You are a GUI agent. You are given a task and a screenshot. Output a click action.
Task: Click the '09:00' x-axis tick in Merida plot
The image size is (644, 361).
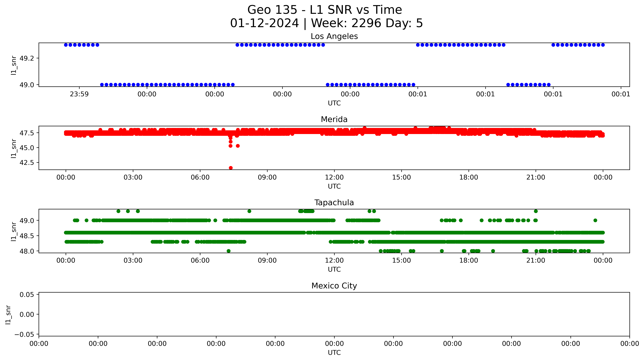pyautogui.click(x=267, y=177)
